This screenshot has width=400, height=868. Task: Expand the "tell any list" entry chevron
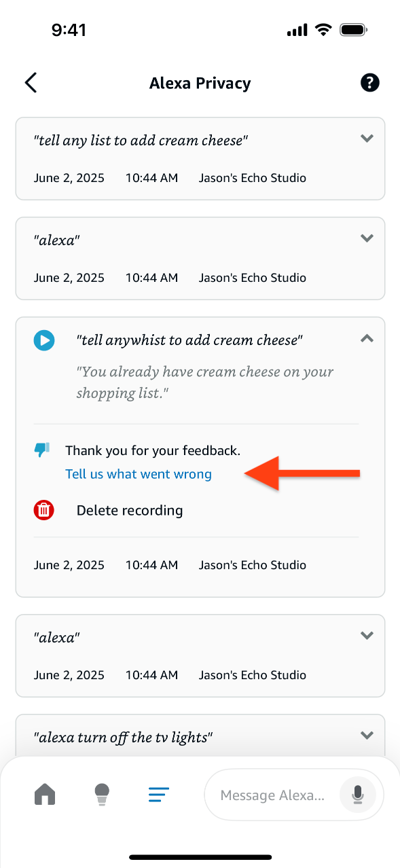point(367,139)
